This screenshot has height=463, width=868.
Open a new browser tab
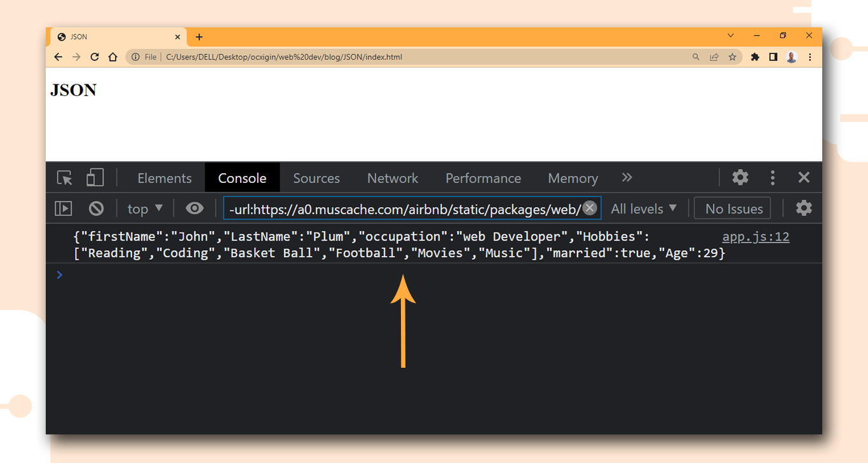click(x=199, y=37)
